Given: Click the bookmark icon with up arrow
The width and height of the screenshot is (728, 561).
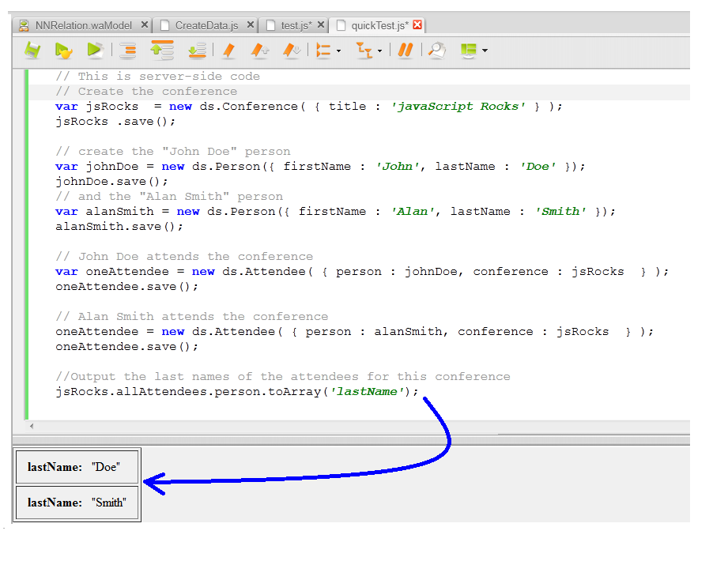Looking at the screenshot, I should coord(260,51).
